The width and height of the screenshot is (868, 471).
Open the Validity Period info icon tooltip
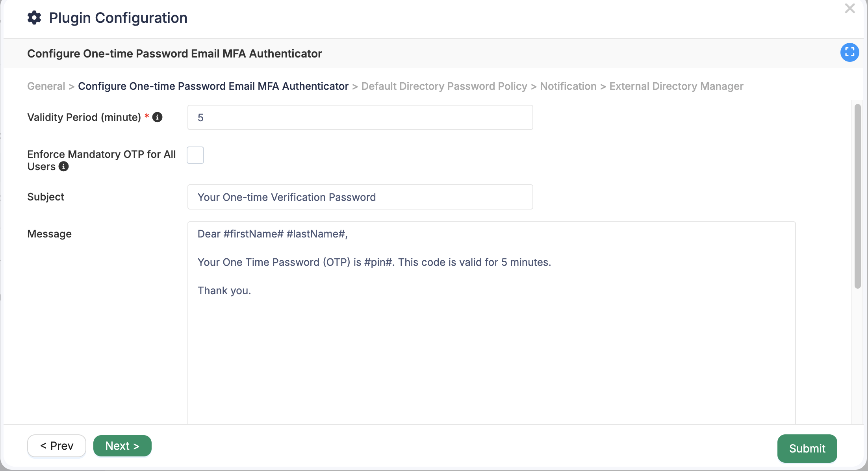(157, 117)
